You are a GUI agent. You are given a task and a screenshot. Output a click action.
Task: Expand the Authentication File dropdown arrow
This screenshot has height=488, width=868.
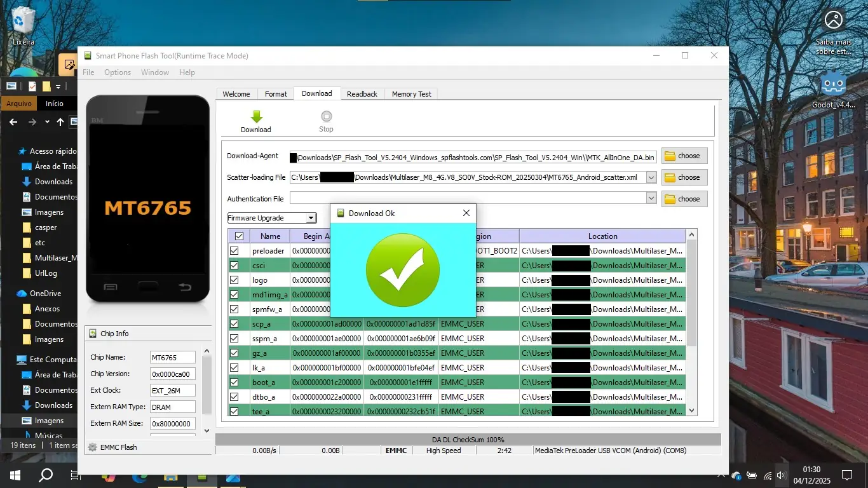(x=651, y=199)
